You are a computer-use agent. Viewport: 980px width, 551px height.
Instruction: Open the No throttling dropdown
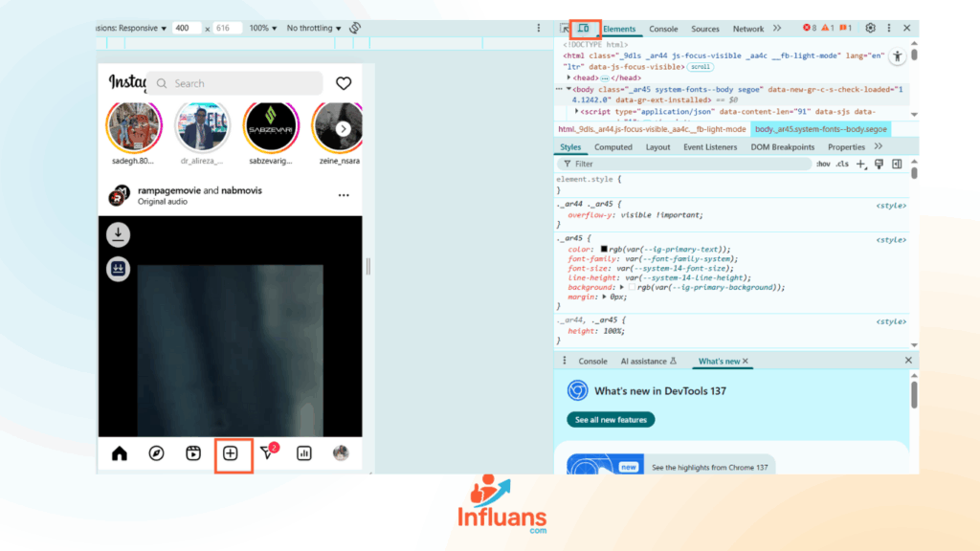click(x=314, y=28)
